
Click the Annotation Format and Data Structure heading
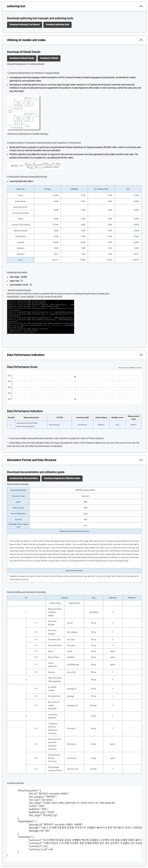point(32,460)
